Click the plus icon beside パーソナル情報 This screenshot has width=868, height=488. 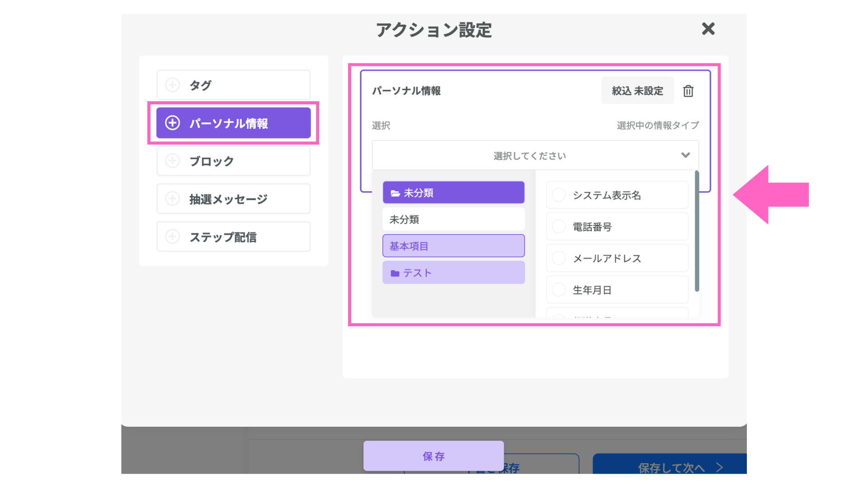coord(172,123)
